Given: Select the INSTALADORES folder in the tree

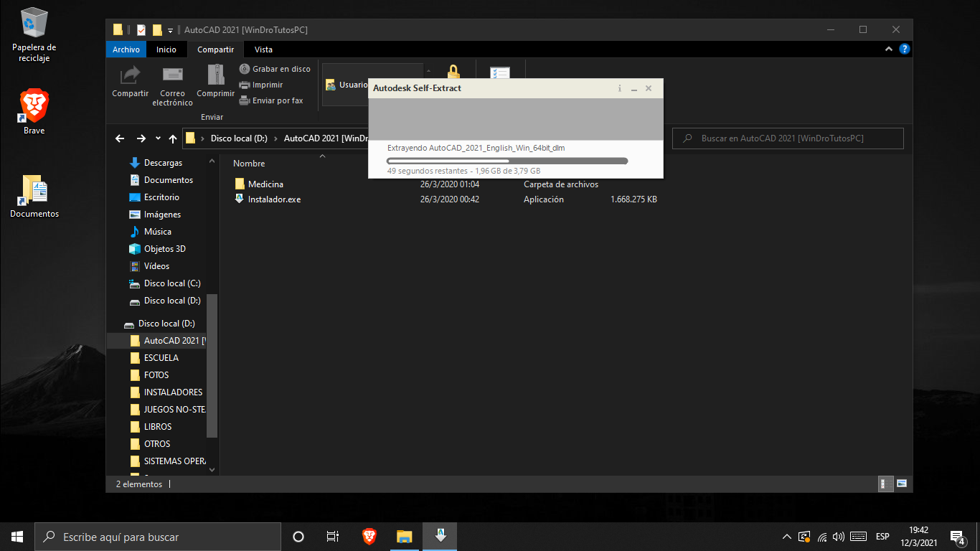Looking at the screenshot, I should coord(173,392).
